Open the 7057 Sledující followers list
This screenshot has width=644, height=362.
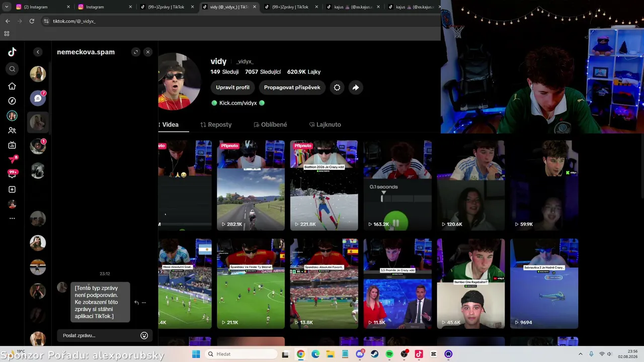click(x=263, y=72)
